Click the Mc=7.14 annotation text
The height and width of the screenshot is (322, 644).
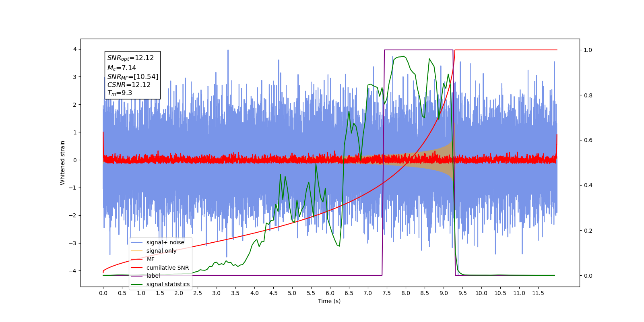tap(122, 68)
